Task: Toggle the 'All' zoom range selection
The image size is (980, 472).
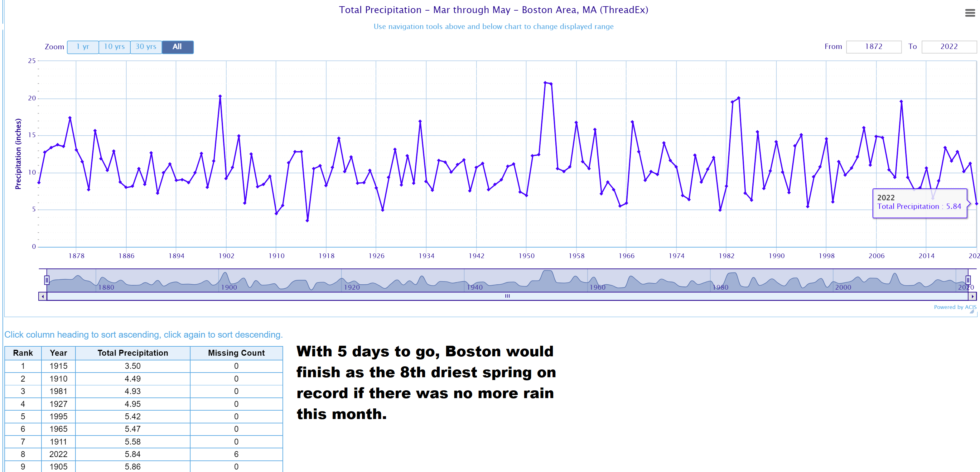Action: pos(177,46)
